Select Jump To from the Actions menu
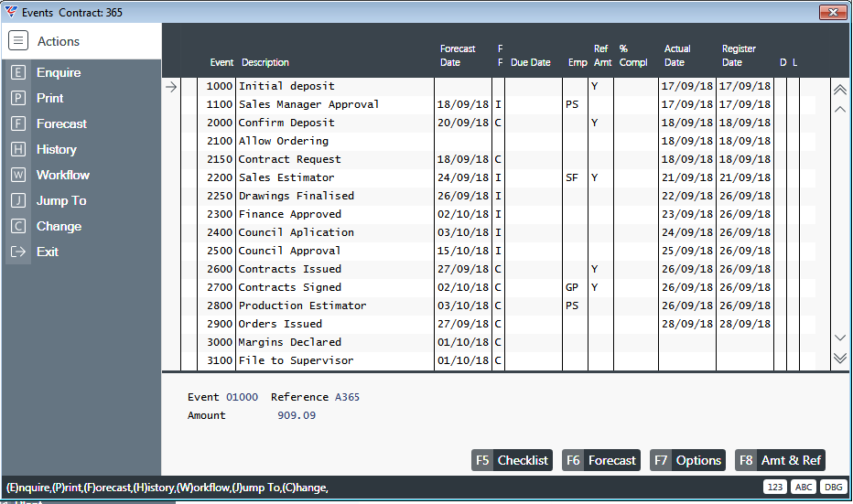The width and height of the screenshot is (853, 504). pyautogui.click(x=61, y=200)
